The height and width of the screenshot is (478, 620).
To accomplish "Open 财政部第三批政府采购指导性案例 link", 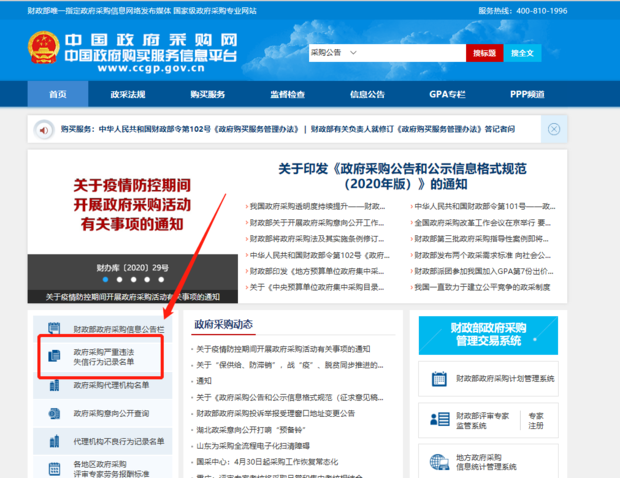I will [x=481, y=239].
